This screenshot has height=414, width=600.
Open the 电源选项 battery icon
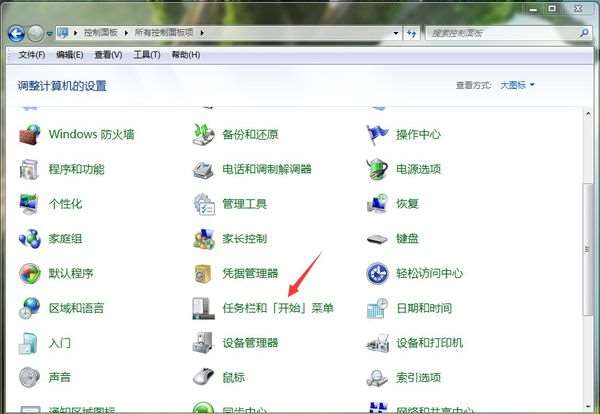coord(377,169)
